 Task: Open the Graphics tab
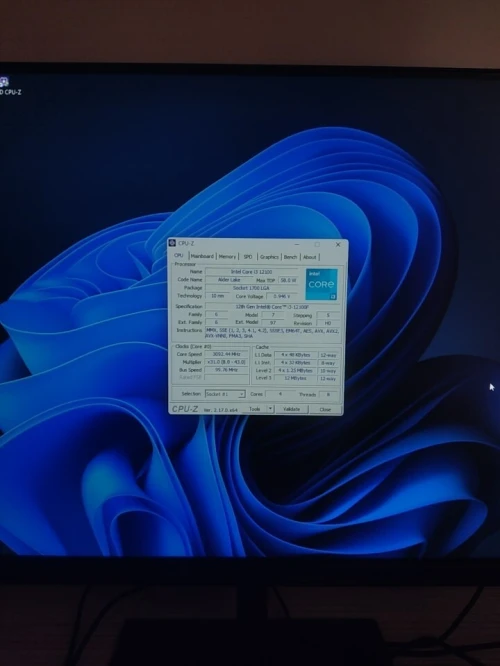[269, 257]
